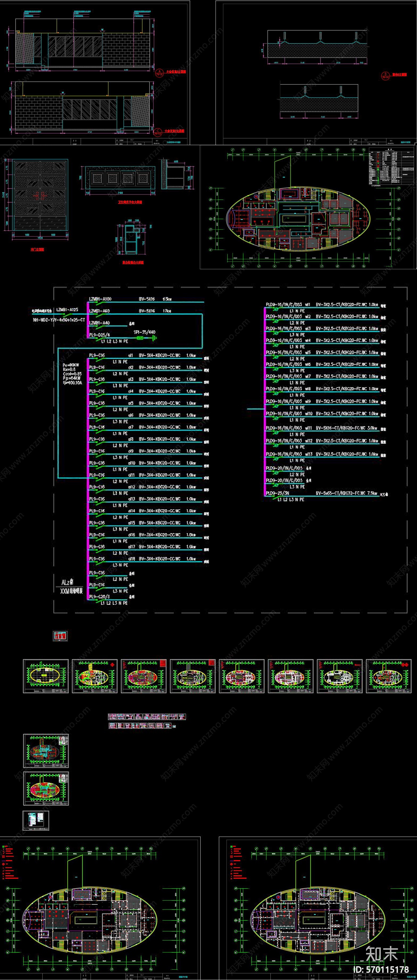This screenshot has width=417, height=980.
Task: Select the PLD9-25/3N breaker label
Action: pos(278,493)
